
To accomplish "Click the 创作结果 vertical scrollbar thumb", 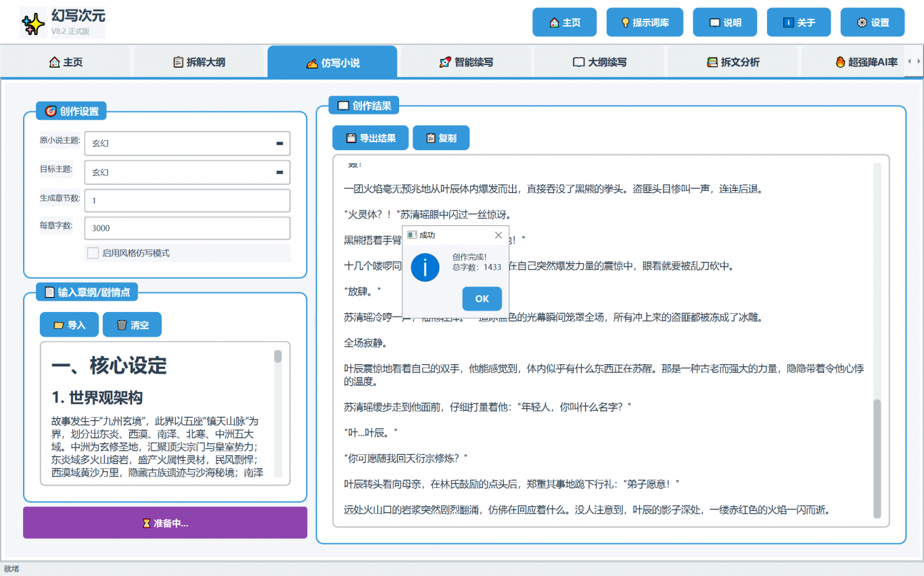I will point(877,457).
